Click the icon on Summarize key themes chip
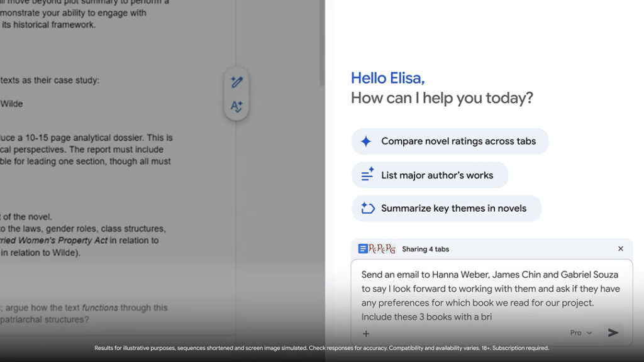 (x=367, y=209)
